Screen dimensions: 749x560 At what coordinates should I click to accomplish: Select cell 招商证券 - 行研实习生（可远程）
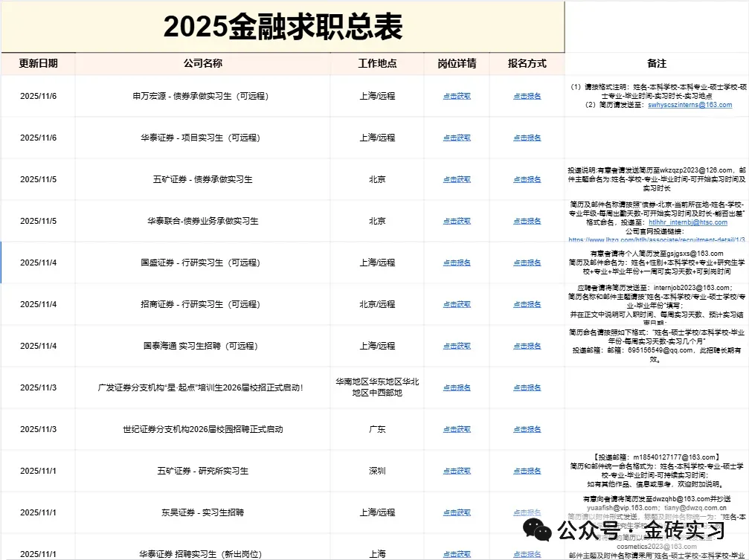click(202, 304)
